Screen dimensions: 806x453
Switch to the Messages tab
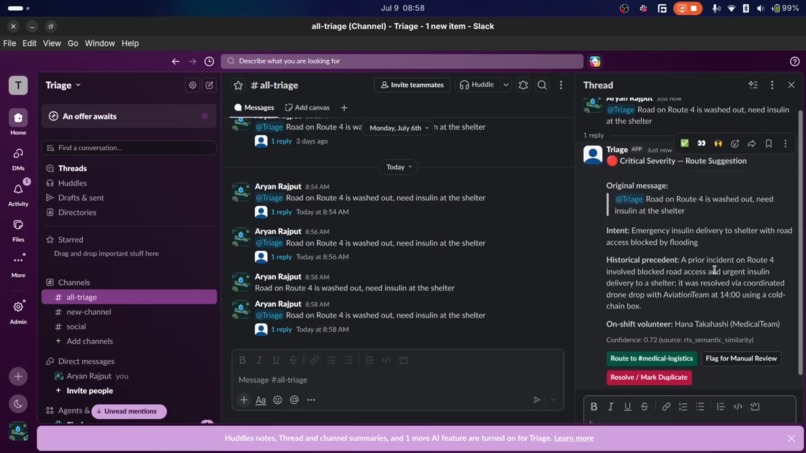point(254,107)
